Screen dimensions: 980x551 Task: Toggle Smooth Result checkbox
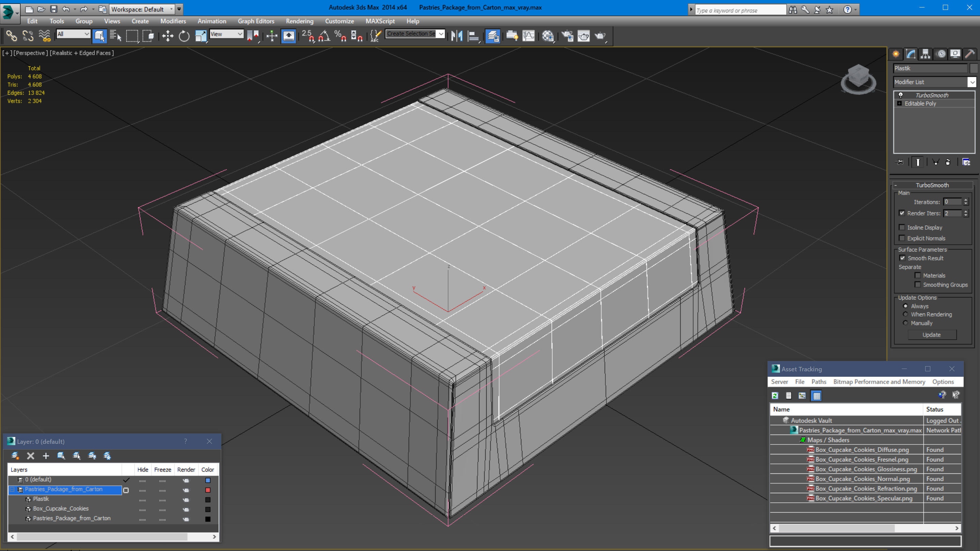point(902,258)
